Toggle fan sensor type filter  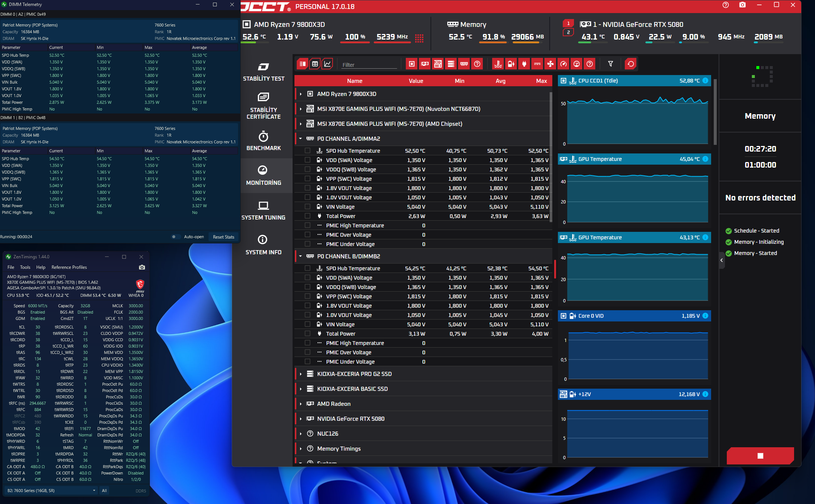pos(550,64)
